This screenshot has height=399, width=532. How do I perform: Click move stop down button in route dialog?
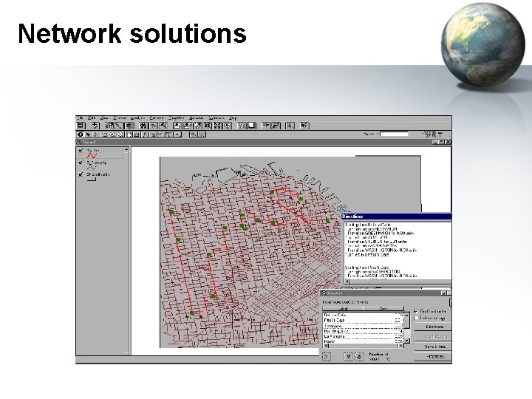359,357
